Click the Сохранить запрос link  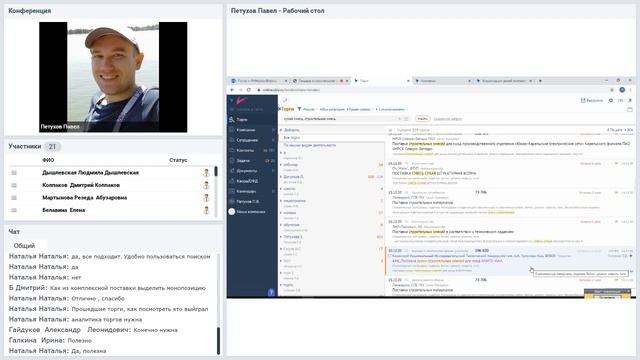(x=447, y=119)
